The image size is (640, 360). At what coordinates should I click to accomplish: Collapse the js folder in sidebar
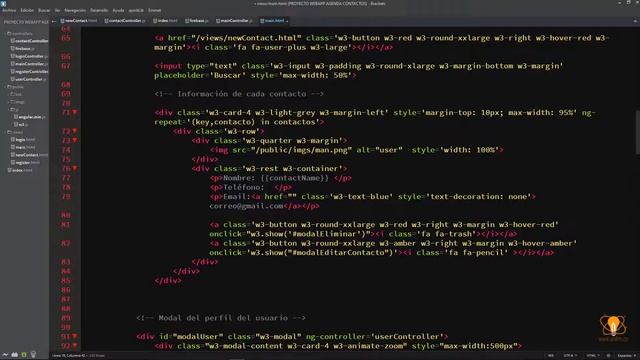point(14,109)
